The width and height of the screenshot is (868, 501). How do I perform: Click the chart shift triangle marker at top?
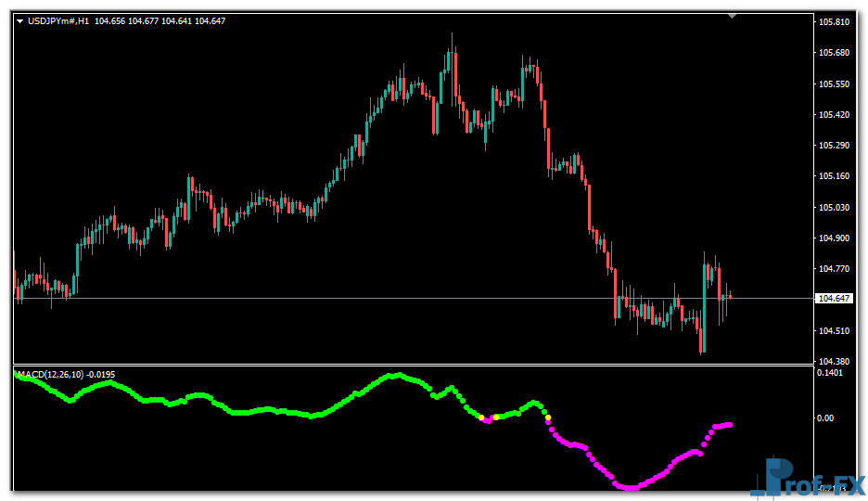733,16
